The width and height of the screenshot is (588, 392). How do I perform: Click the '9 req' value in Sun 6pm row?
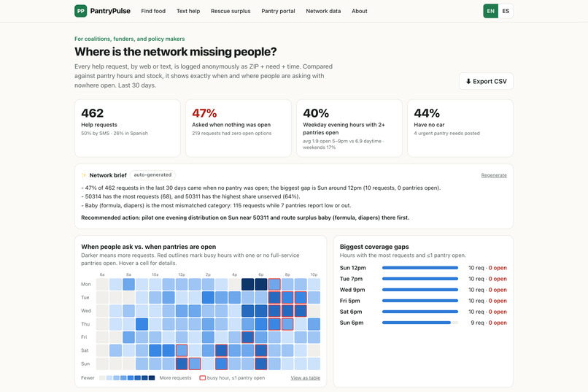[477, 323]
